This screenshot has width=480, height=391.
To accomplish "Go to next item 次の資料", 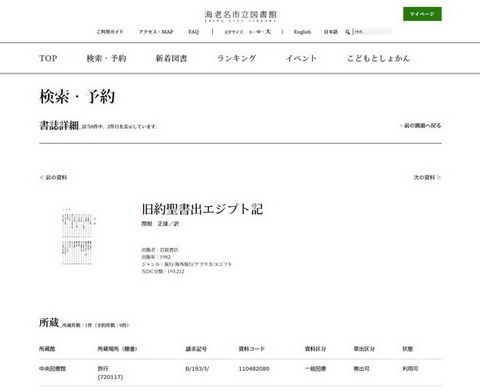I will pos(427,177).
